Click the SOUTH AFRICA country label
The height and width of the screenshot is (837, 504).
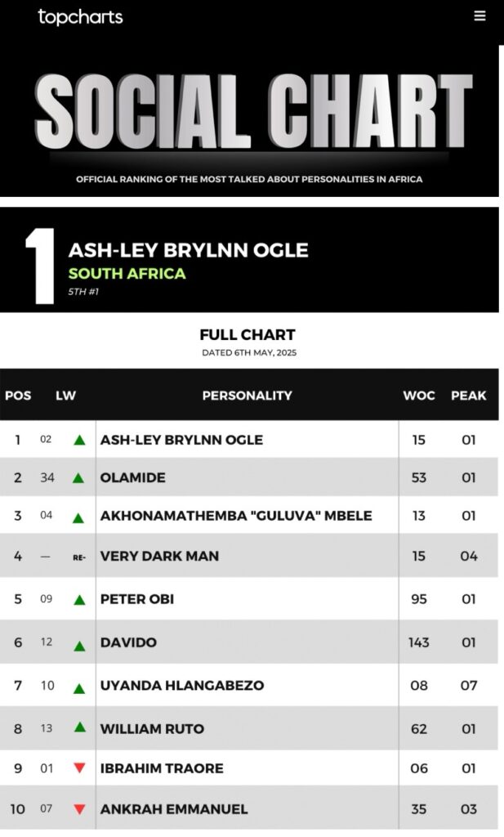pos(127,273)
